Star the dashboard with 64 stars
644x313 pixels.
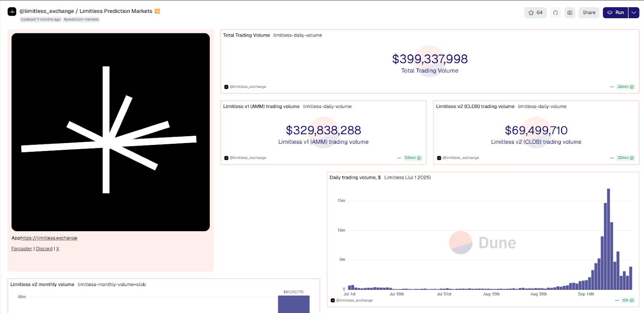click(x=535, y=12)
